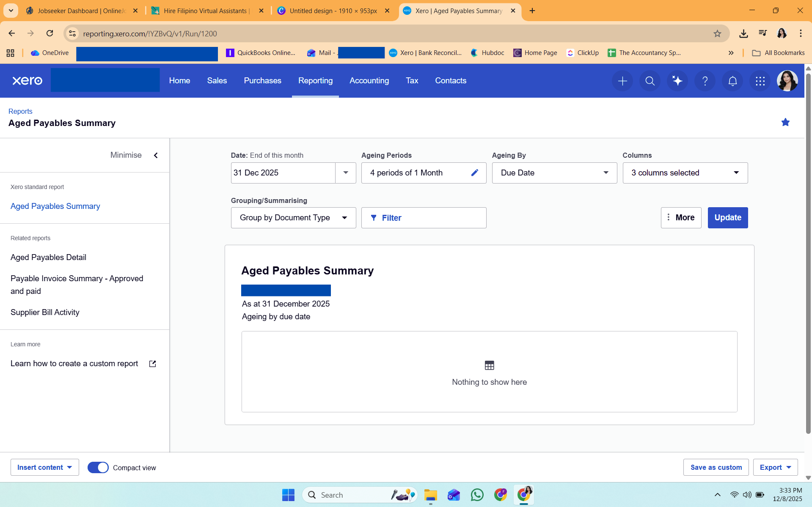Open the Columns selected dropdown
812x507 pixels.
point(685,173)
